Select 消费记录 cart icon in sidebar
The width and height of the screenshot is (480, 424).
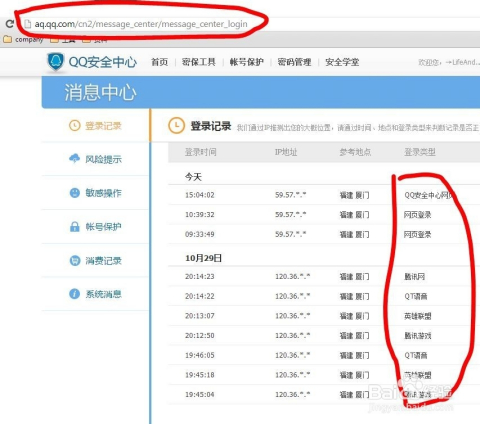(x=75, y=260)
